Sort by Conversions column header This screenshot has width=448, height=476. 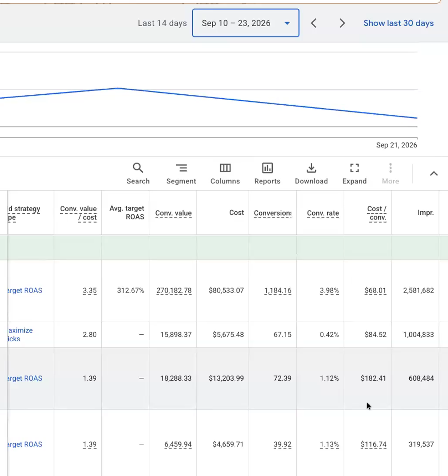(x=273, y=213)
